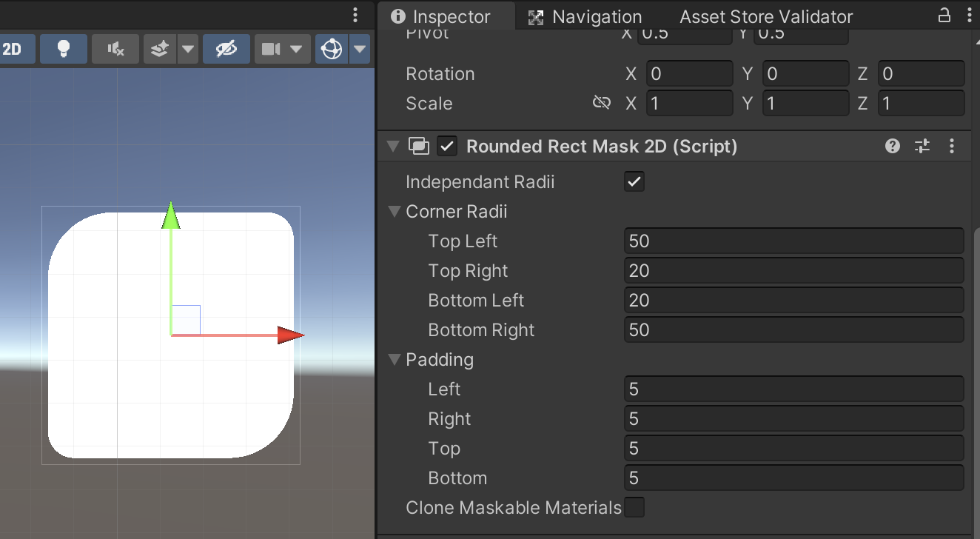The width and height of the screenshot is (980, 539).
Task: Lock the Inspector with the padlock icon
Action: [944, 15]
